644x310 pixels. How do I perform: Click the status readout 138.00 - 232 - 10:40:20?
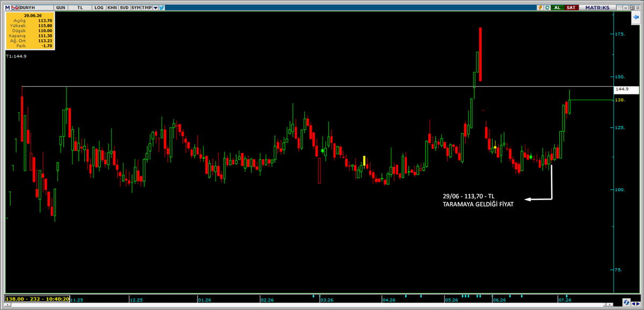point(36,299)
